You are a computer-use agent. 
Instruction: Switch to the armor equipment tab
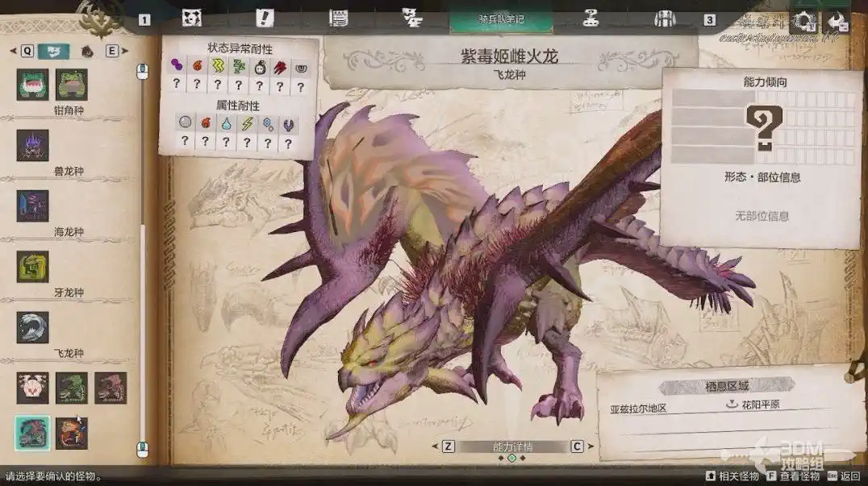coord(664,19)
